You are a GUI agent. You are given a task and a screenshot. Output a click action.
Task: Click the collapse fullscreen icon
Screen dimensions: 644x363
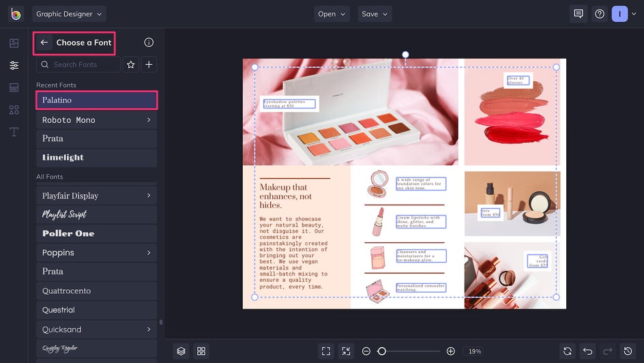tap(347, 351)
